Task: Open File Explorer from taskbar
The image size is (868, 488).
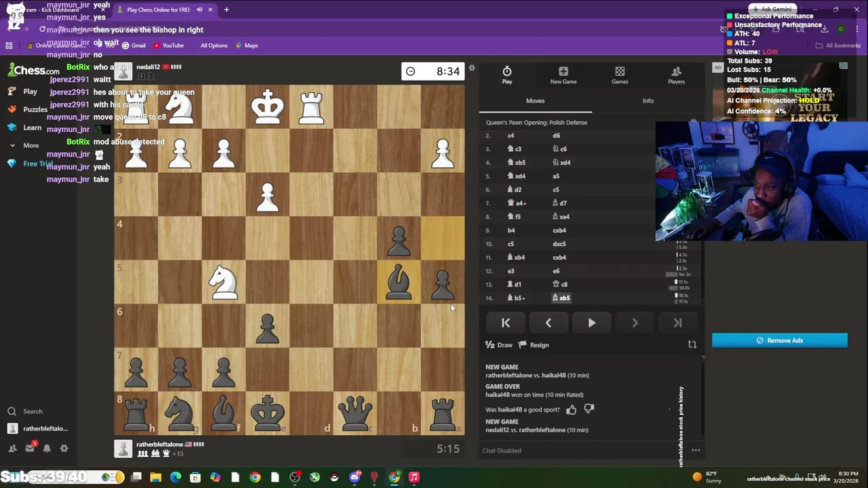Action: pos(156,477)
